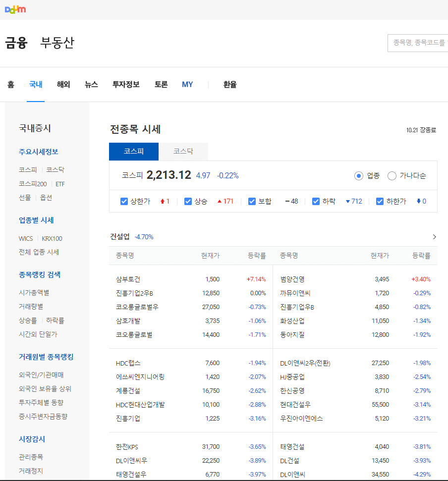Open stock 한전KPS
Viewport: 448px width, 481px height.
tap(127, 447)
